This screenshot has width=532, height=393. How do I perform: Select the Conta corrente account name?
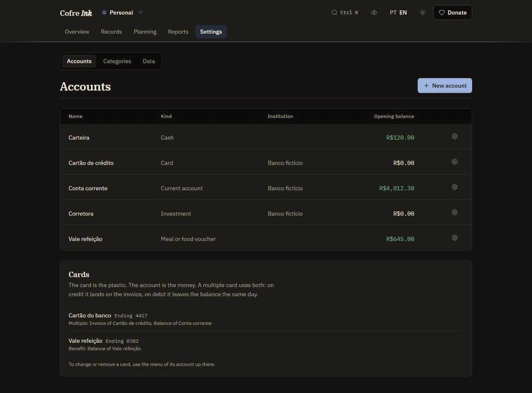(x=88, y=188)
